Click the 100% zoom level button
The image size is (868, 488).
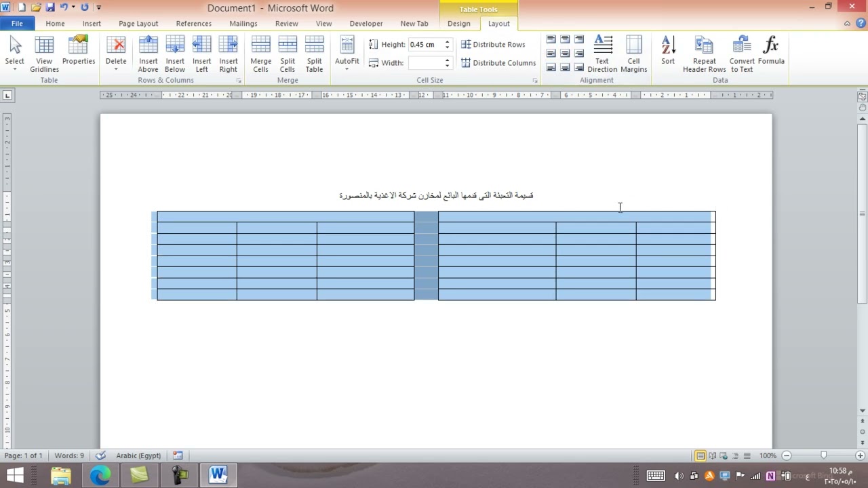tap(768, 455)
